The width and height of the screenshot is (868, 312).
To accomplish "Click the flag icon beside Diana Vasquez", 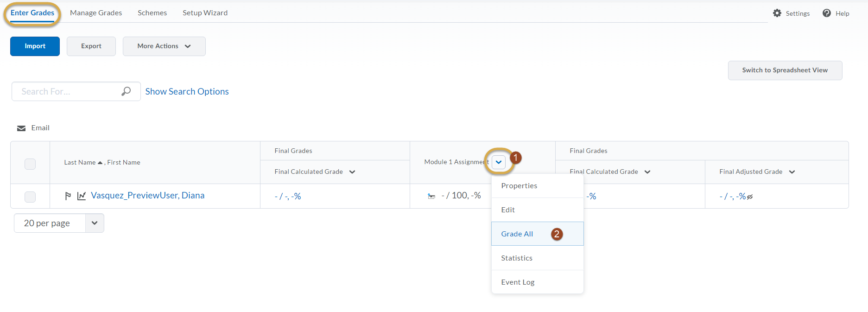I will point(68,196).
